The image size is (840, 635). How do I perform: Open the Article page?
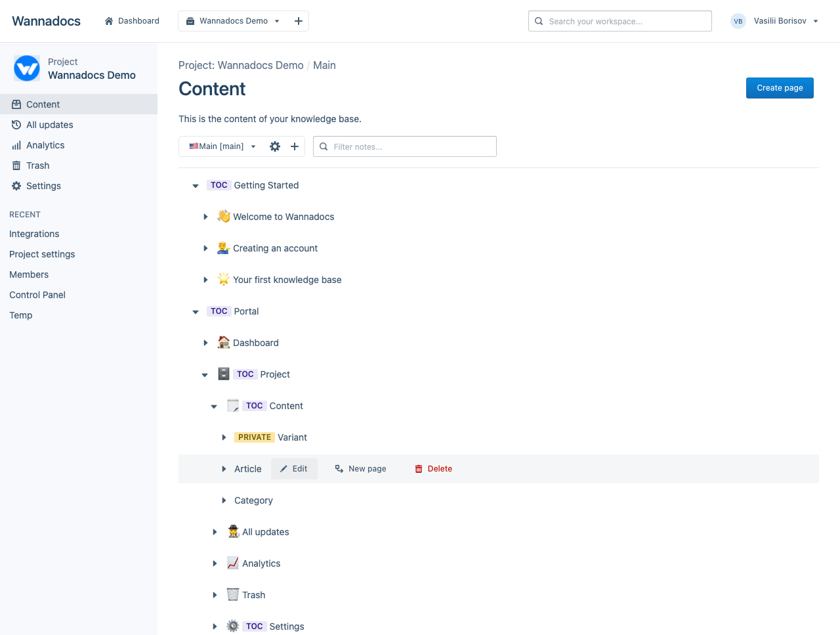pos(248,469)
